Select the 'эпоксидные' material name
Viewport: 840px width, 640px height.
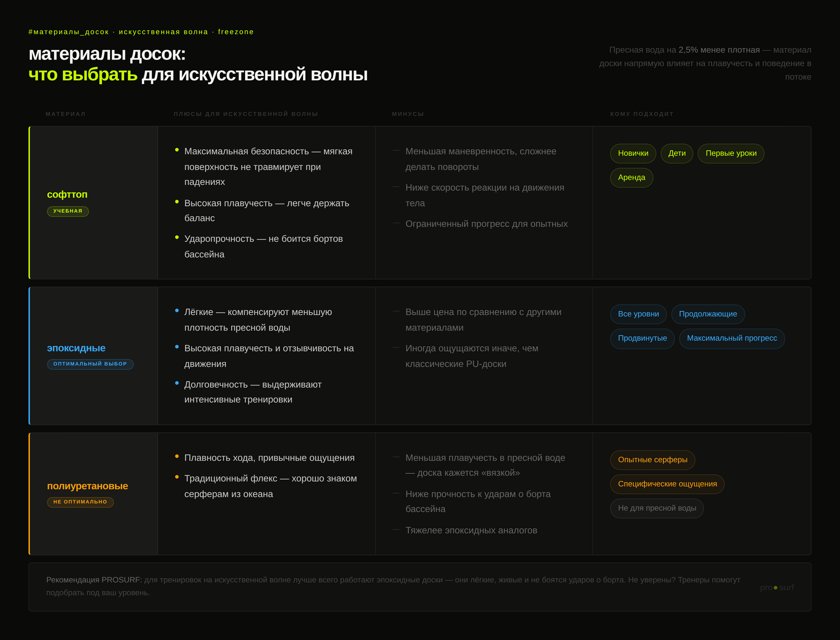pyautogui.click(x=76, y=348)
